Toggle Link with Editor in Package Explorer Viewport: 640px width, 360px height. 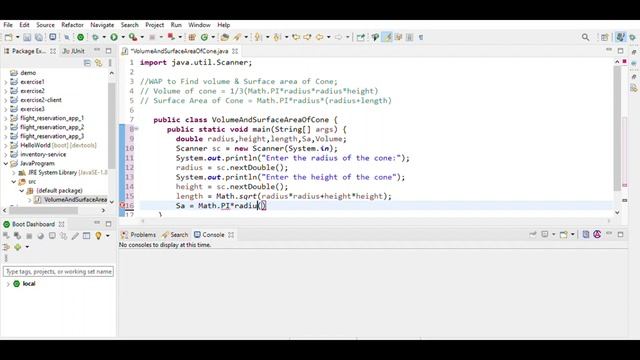tap(98, 63)
